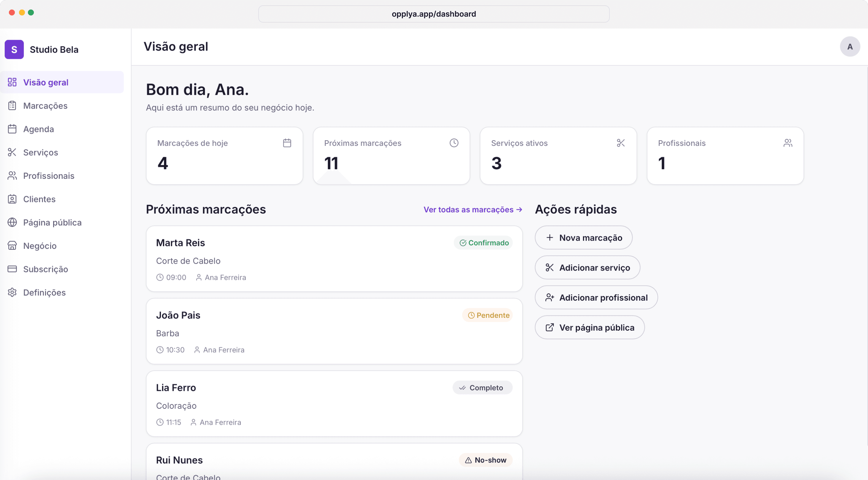
Task: Click the Definições gear icon in sidebar
Action: 12,292
